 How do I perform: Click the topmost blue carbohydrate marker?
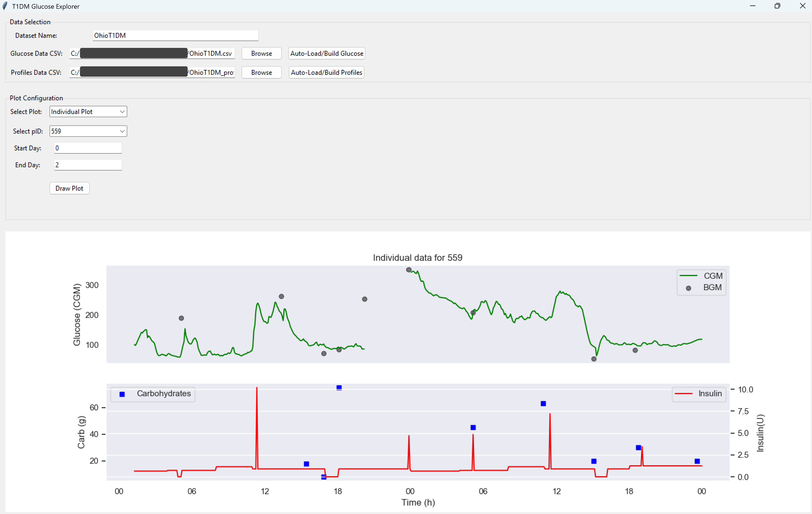[x=339, y=388]
